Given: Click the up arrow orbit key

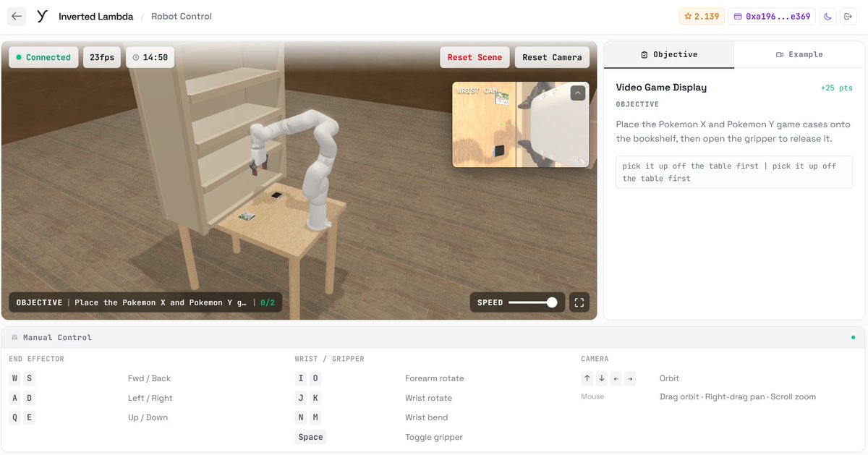Looking at the screenshot, I should 587,378.
